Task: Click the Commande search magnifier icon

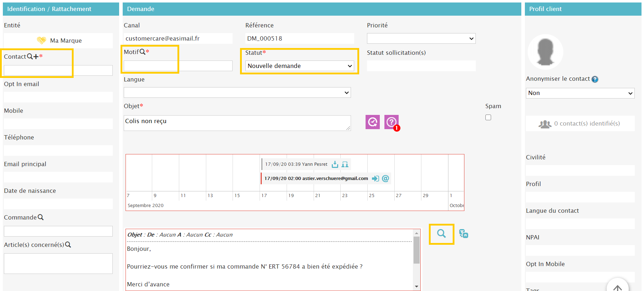Action: (x=41, y=217)
